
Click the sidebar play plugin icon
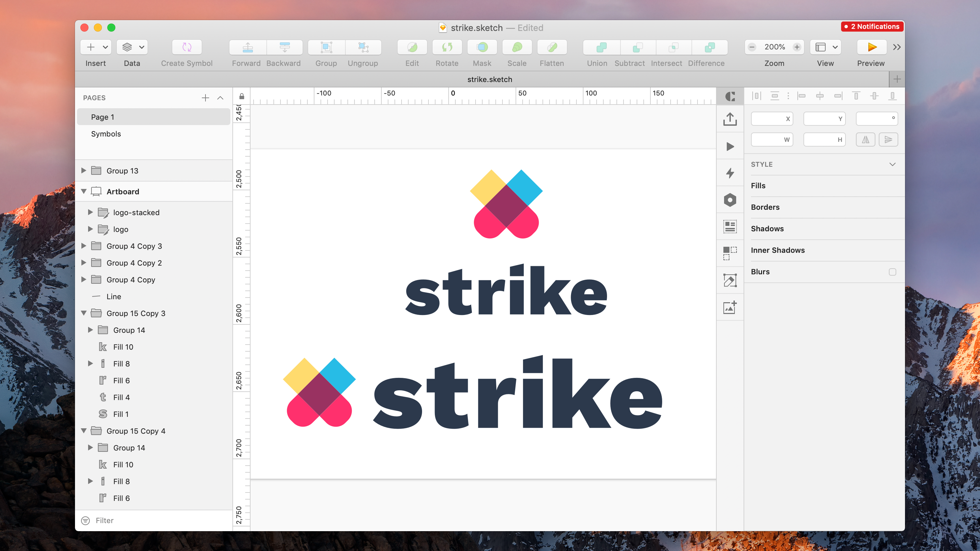click(x=730, y=146)
